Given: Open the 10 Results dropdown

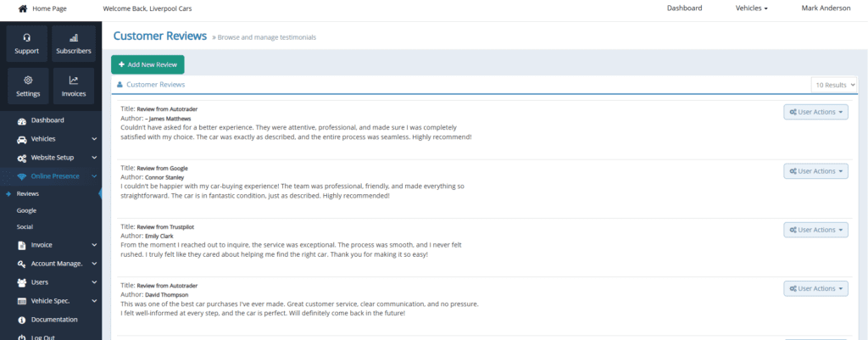Looking at the screenshot, I should tap(834, 86).
